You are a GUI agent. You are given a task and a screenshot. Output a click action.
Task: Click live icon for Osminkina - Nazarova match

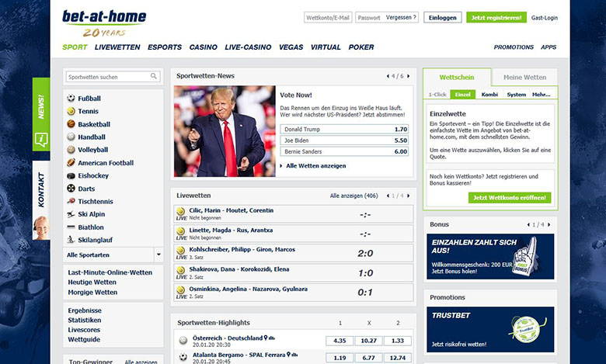point(180,292)
